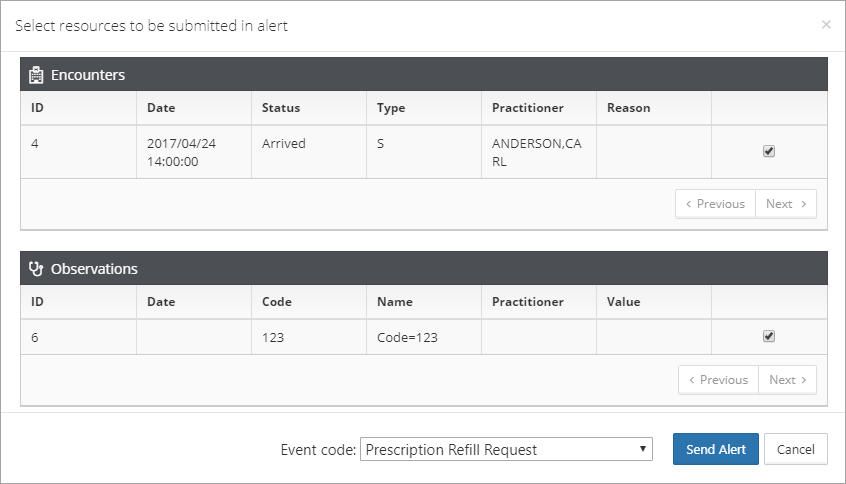Click the Cancel button
This screenshot has width=846, height=484.
[x=795, y=449]
